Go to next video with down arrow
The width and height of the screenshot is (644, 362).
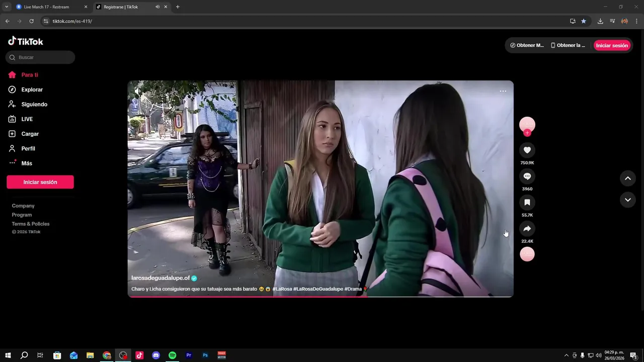point(628,200)
